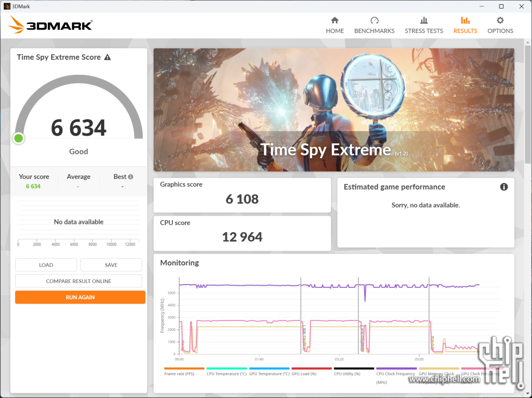Click the GPU Load (%) legend label

click(x=304, y=374)
